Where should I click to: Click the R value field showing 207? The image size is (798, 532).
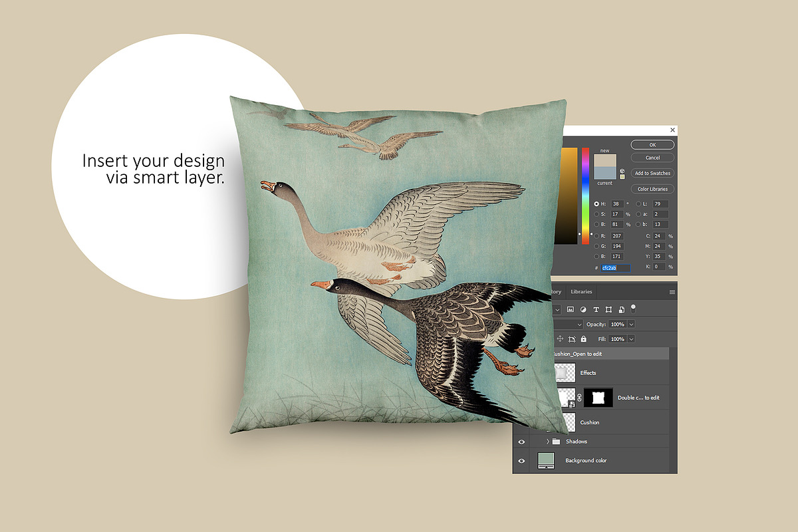click(x=617, y=236)
